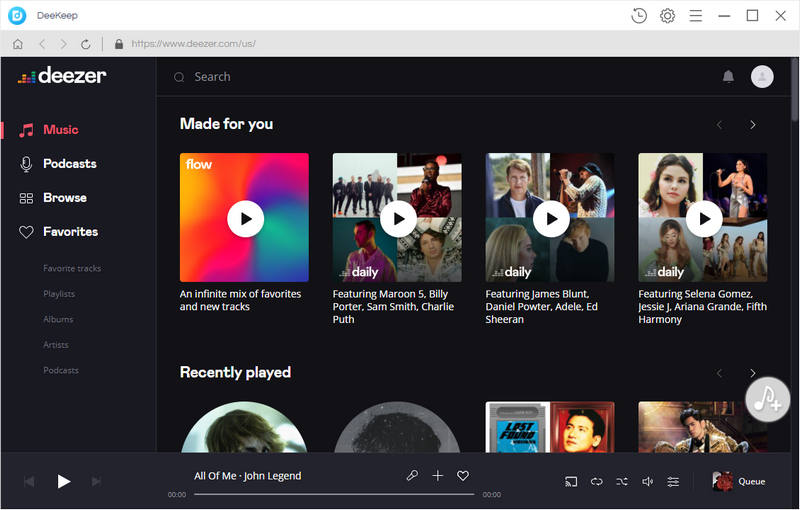Open audio settings equalizer icon
The width and height of the screenshot is (800, 510).
click(x=673, y=481)
